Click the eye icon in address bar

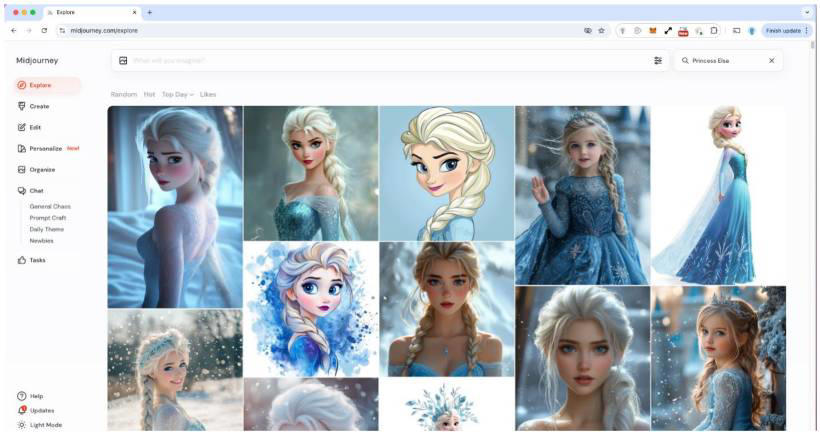(588, 31)
